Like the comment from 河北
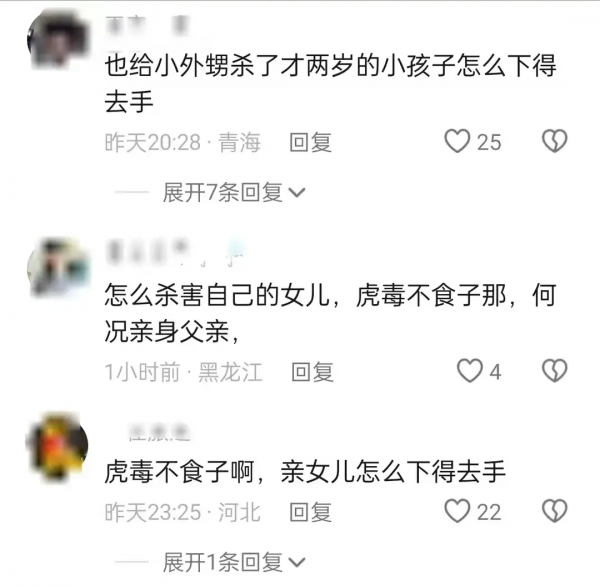 457,511
